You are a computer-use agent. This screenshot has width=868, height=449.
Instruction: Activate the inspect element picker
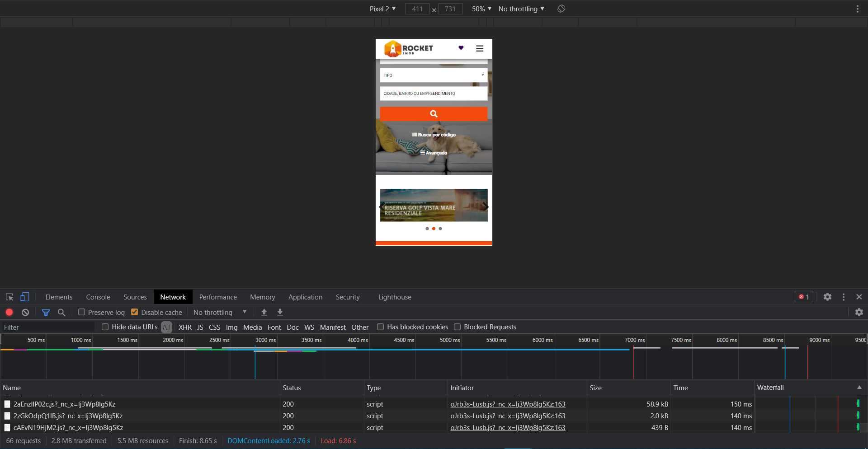(9, 297)
